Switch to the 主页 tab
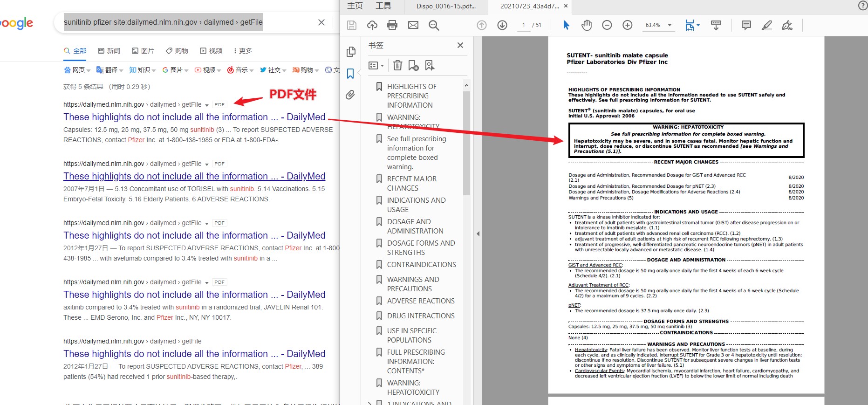Screen dimensions: 868x405 coord(355,6)
